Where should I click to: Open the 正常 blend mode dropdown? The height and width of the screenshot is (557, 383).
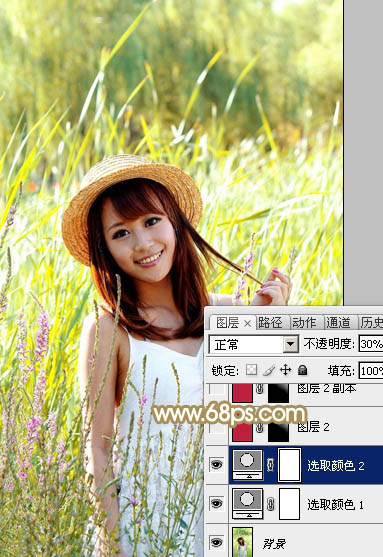tap(254, 344)
